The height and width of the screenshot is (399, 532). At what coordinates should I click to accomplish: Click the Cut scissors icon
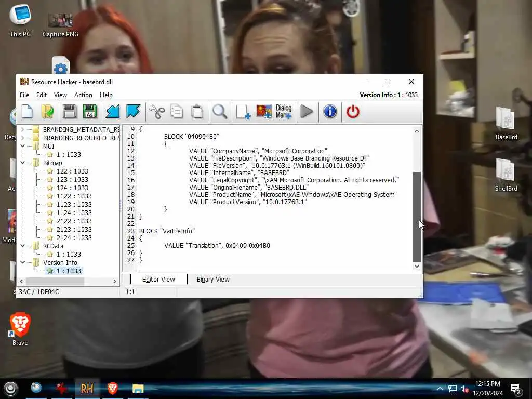[157, 111]
